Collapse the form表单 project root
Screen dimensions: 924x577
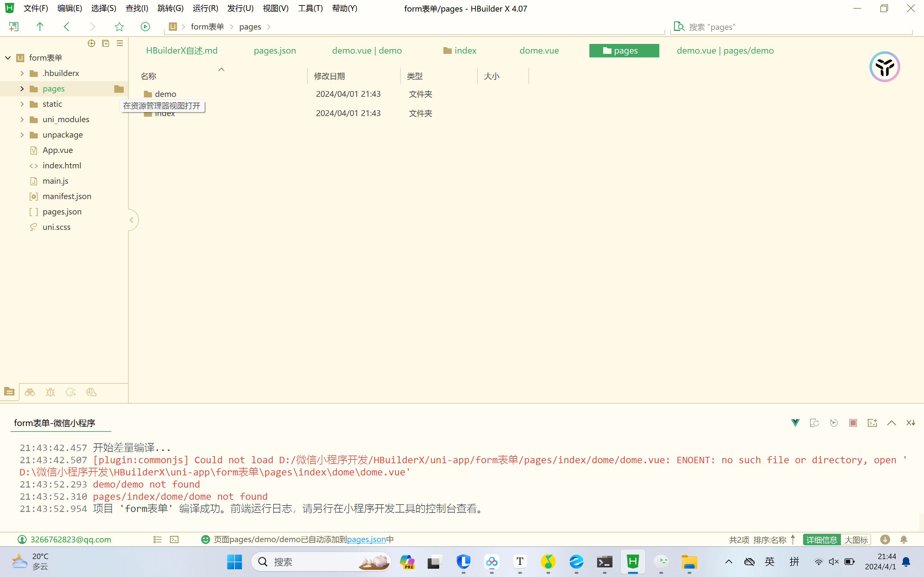click(8, 58)
